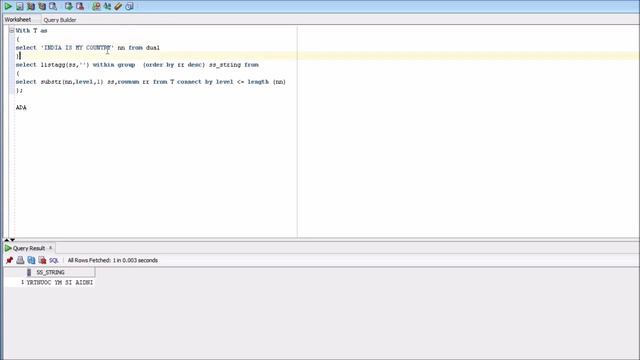Screen dimensions: 640x360
Task: Click the delete row icon in Query Result
Action: point(42,260)
